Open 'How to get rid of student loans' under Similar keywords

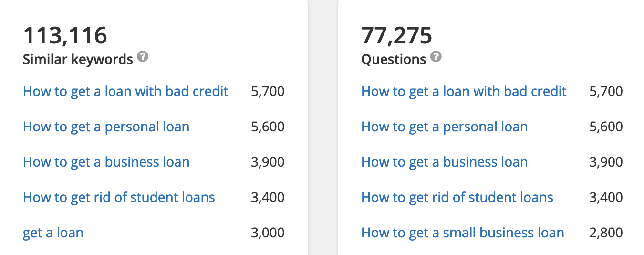pos(119,197)
